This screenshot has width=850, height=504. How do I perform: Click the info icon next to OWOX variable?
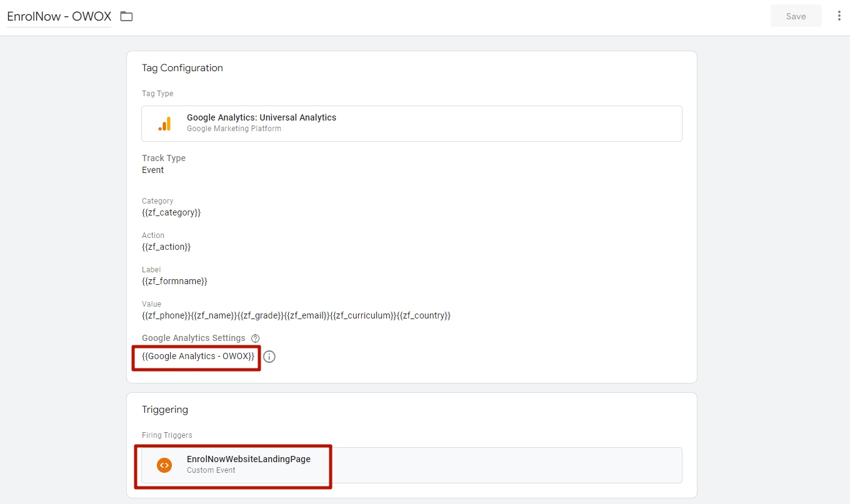point(269,357)
